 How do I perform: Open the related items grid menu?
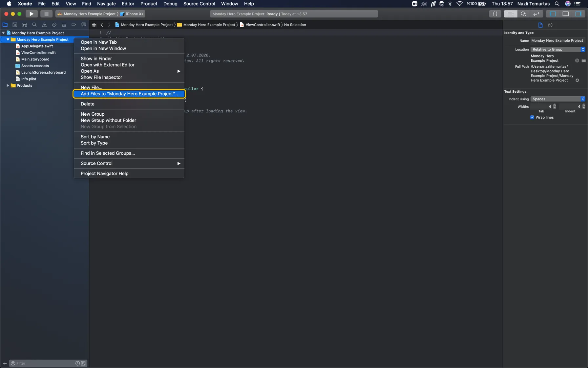click(x=94, y=25)
